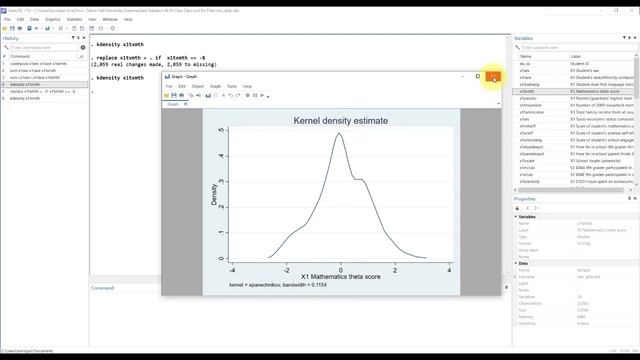This screenshot has height=360, width=640.
Task: Collapse the Data section in Properties
Action: click(516, 263)
